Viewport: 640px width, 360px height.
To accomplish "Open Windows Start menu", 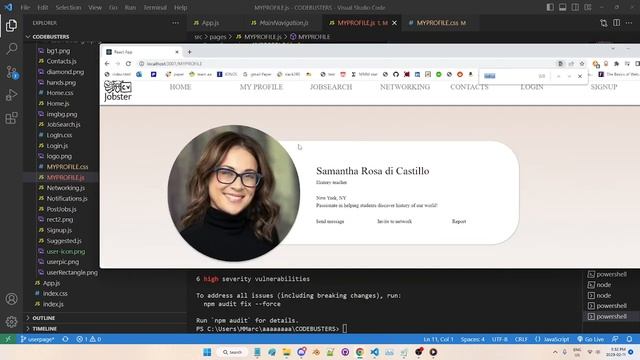I will coord(207,352).
